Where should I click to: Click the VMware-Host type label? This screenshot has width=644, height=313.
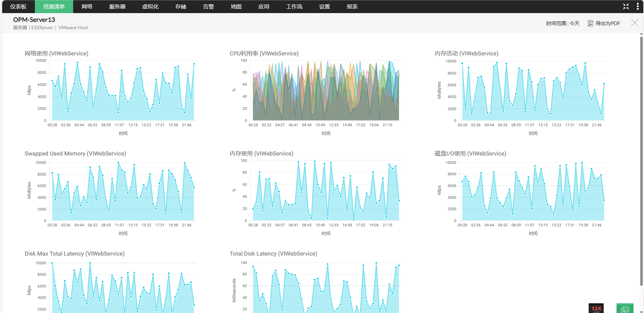click(x=73, y=28)
